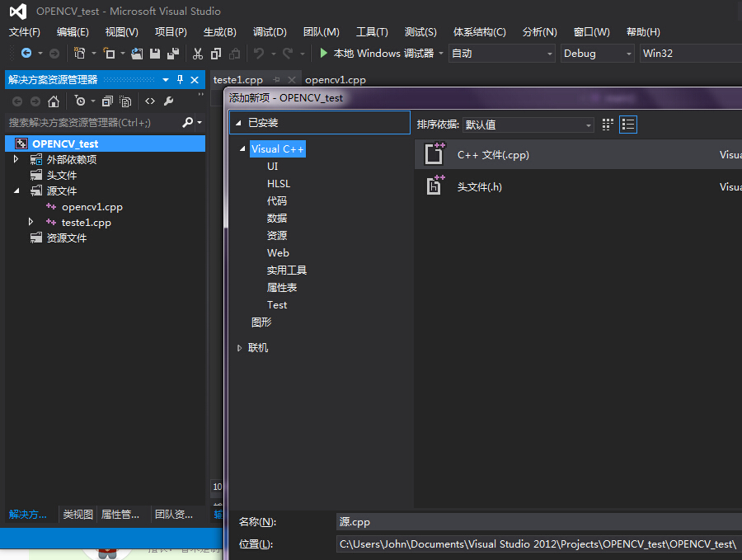The height and width of the screenshot is (560, 742).
Task: Switch dialog to medium icons view
Action: pos(608,125)
